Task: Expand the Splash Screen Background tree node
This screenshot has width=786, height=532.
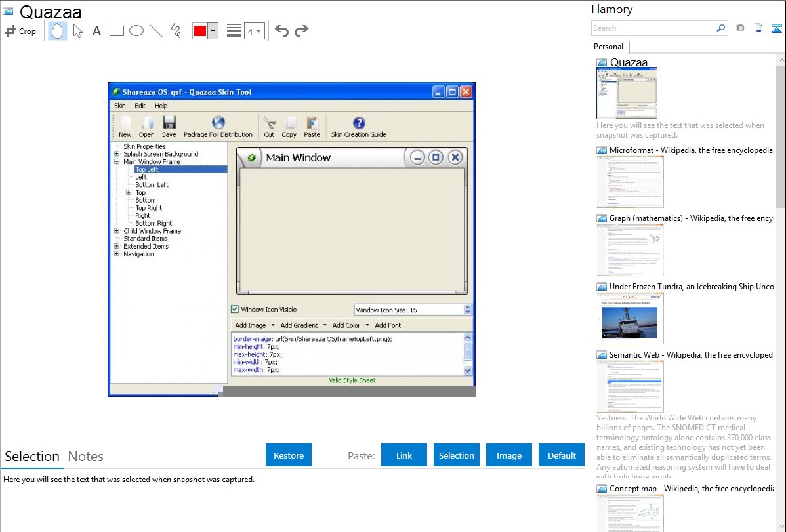Action: [117, 154]
